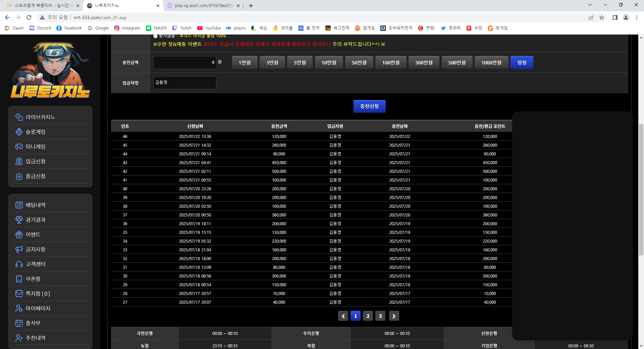Click the 나루토카지노 logo image
The height and width of the screenshot is (349, 644).
(x=50, y=70)
